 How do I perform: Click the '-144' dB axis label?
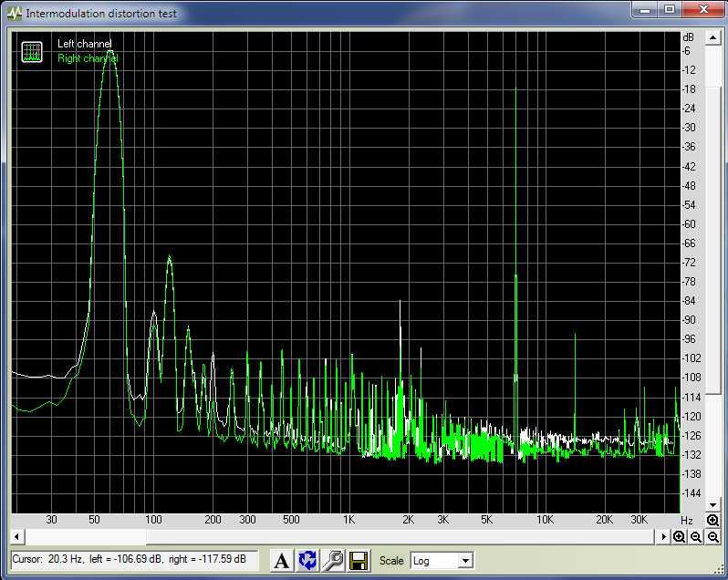click(x=691, y=493)
